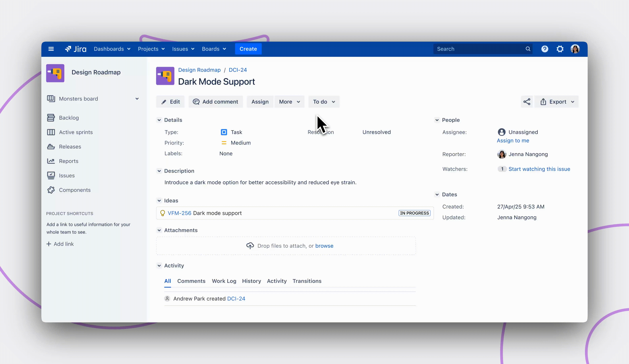Open the hamburger navigation menu
Screen dimensions: 629x364
click(x=51, y=49)
